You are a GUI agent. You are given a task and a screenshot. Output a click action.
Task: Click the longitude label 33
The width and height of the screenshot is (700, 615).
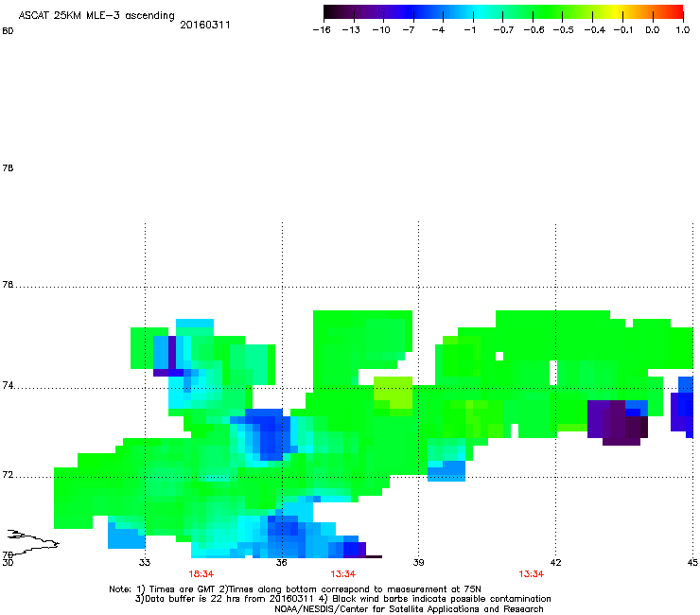(144, 562)
